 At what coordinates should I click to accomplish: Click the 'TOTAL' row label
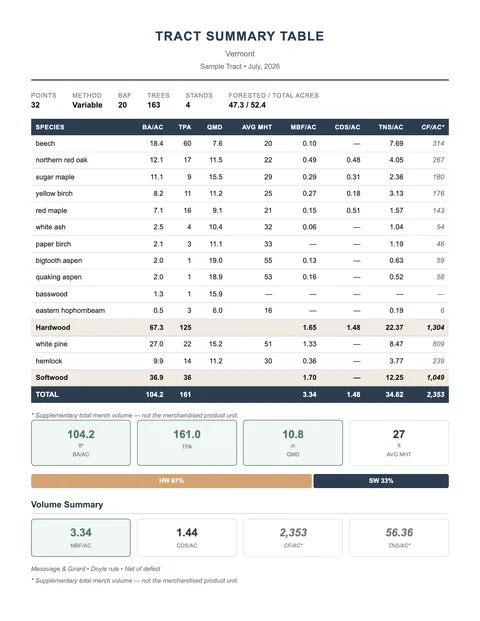point(47,394)
